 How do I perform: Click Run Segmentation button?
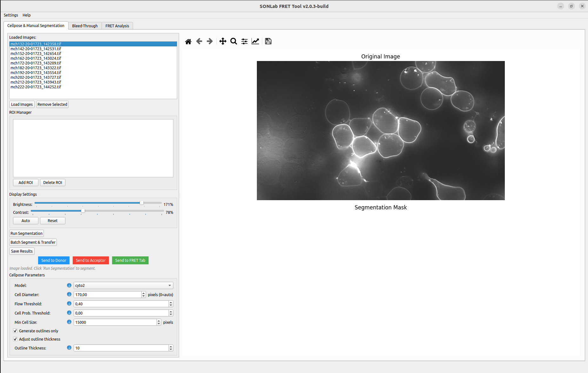pos(26,233)
